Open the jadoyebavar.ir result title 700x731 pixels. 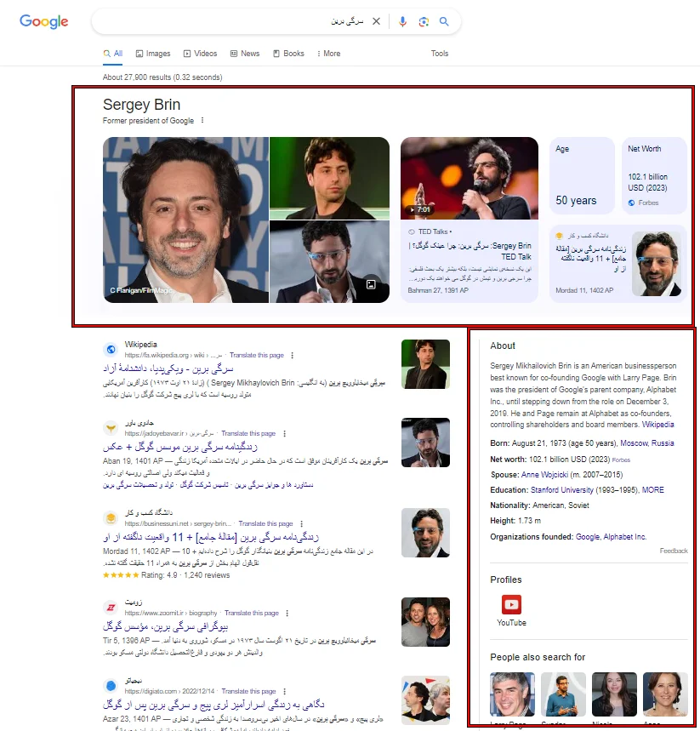(180, 447)
